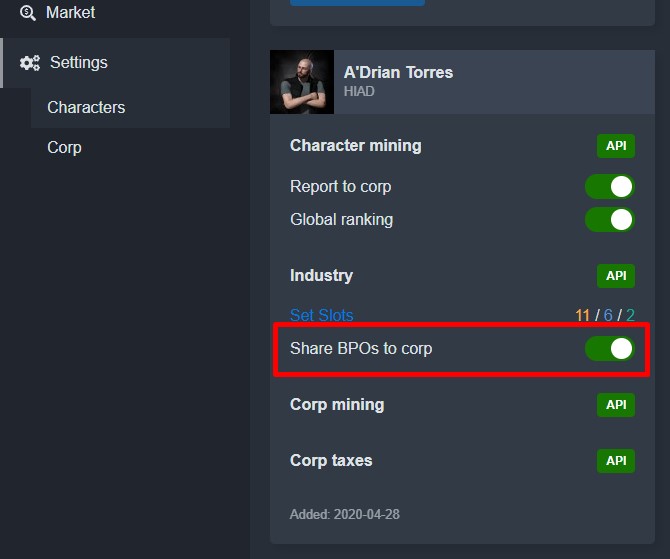Click the blue 6 slot count

pyautogui.click(x=608, y=315)
